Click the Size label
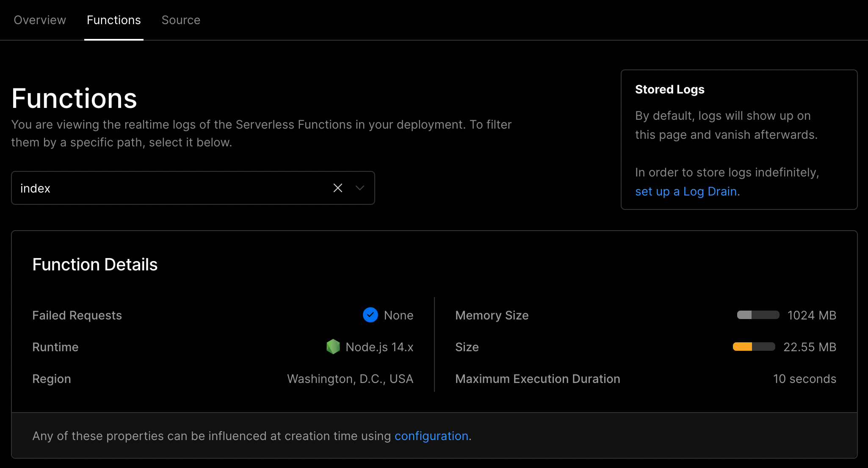The height and width of the screenshot is (468, 868). click(467, 347)
